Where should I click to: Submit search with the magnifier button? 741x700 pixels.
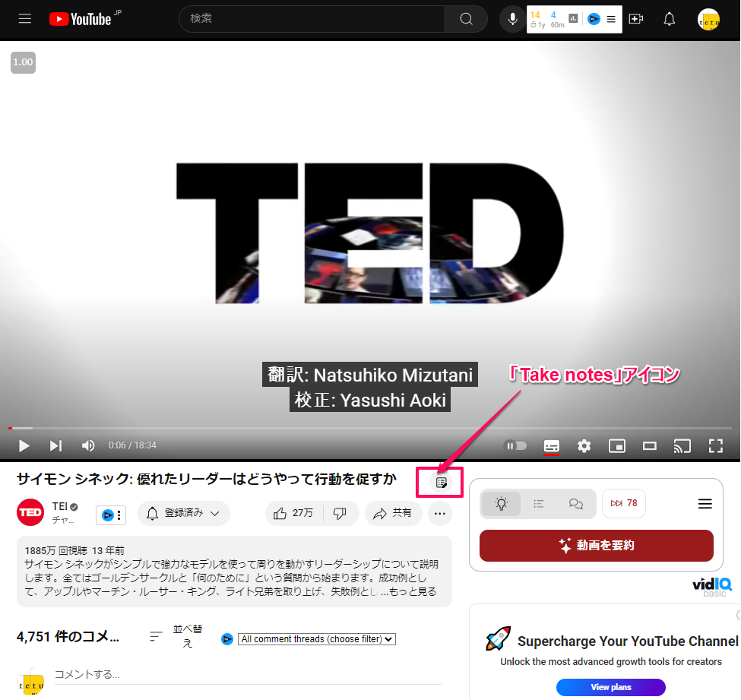(466, 19)
